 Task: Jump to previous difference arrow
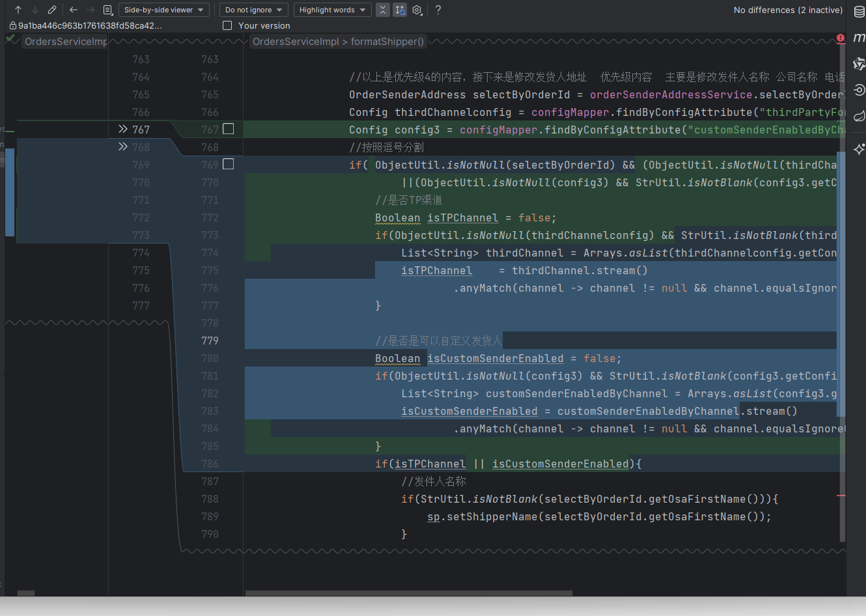18,10
